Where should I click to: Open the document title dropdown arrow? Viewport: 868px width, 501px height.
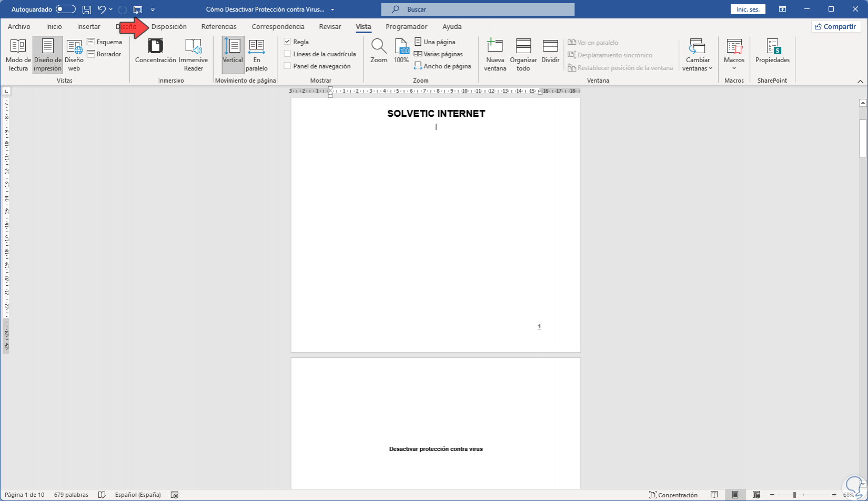point(332,9)
